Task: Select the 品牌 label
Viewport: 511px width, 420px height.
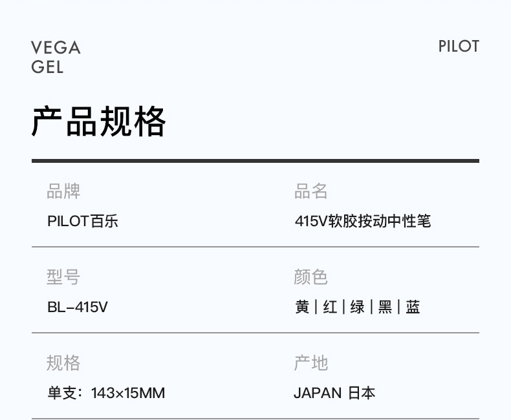Action: [x=63, y=191]
